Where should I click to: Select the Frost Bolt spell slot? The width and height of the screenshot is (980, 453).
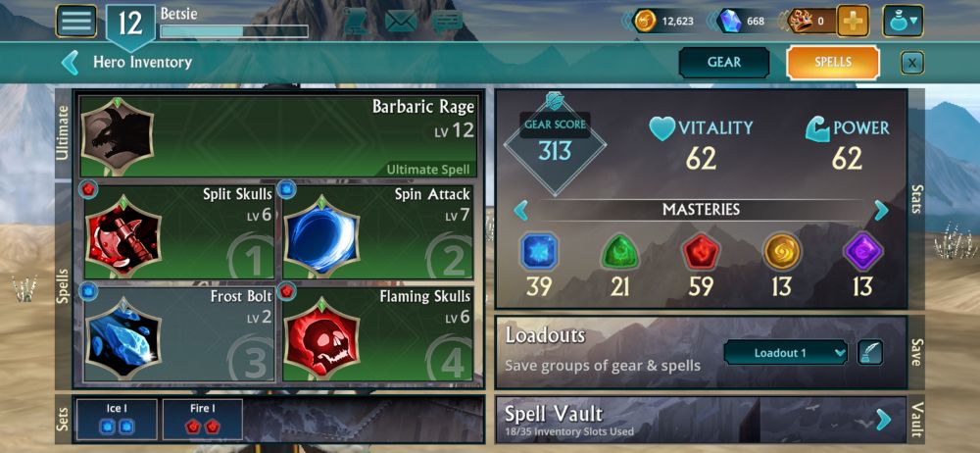178,334
